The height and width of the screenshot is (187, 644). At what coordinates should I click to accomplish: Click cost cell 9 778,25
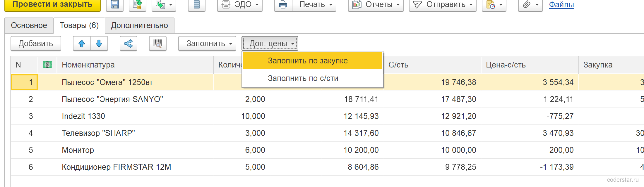click(x=460, y=167)
